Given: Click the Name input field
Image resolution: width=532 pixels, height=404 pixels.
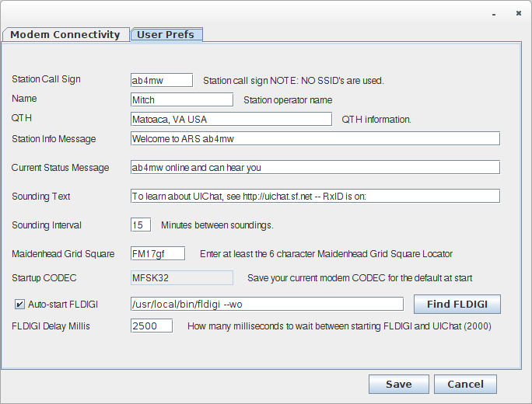Looking at the screenshot, I should (181, 99).
